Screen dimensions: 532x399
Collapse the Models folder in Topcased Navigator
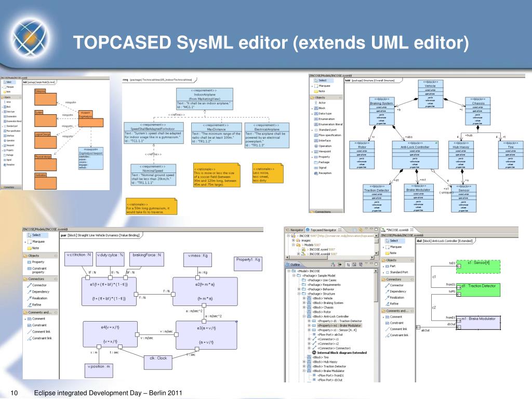pos(294,245)
